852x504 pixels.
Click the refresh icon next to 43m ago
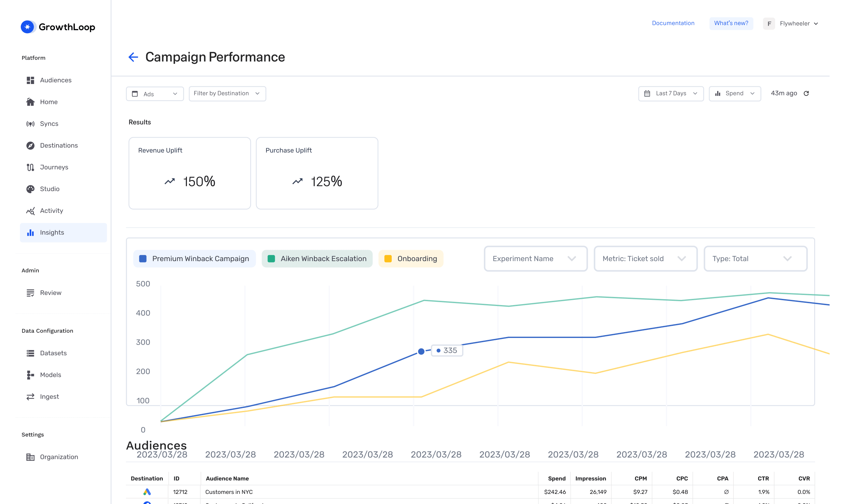tap(806, 93)
